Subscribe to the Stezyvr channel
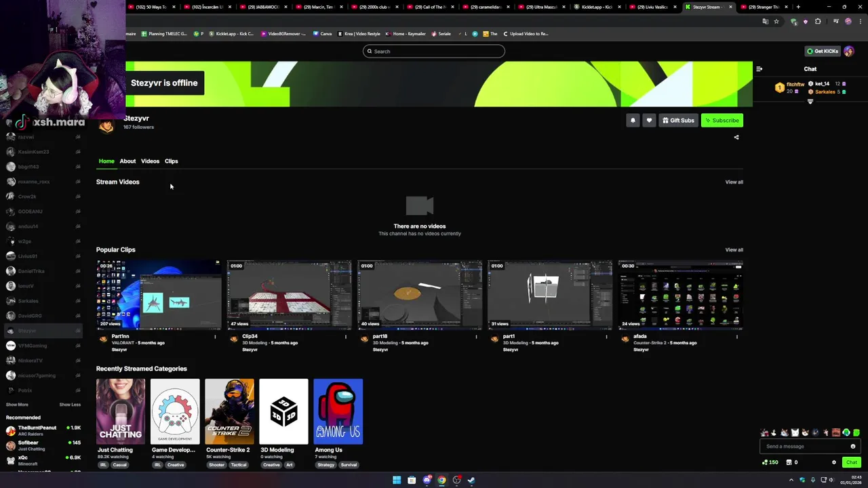868x488 pixels. 722,121
